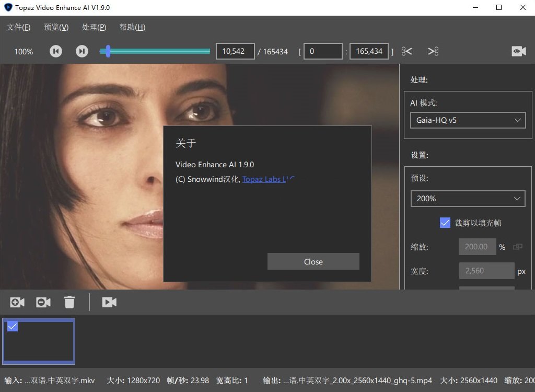
Task: Delete the video using the trash icon
Action: pos(69,302)
